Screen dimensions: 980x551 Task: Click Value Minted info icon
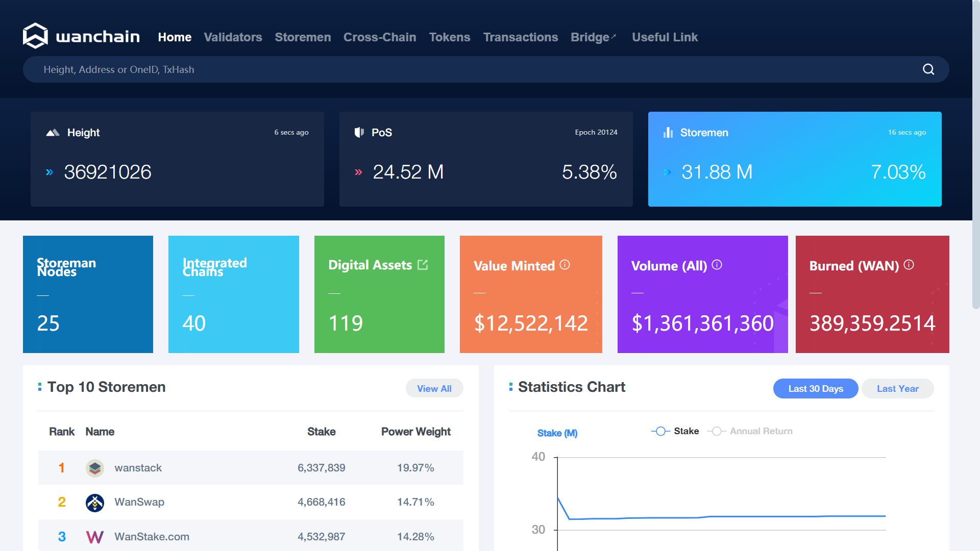click(565, 265)
